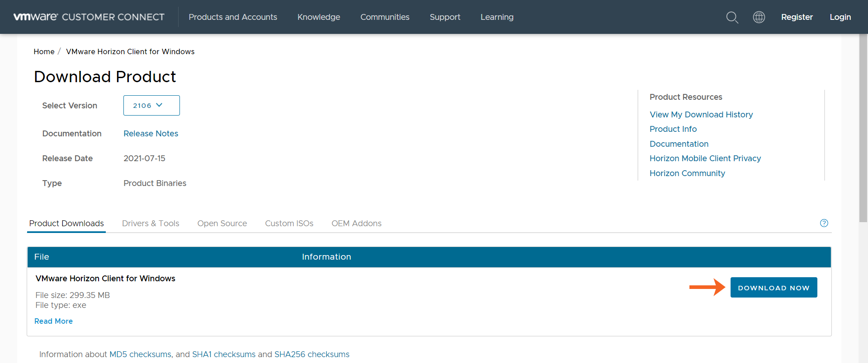Viewport: 868px width, 363px height.
Task: Select the OEM Addons tab
Action: [x=356, y=223]
